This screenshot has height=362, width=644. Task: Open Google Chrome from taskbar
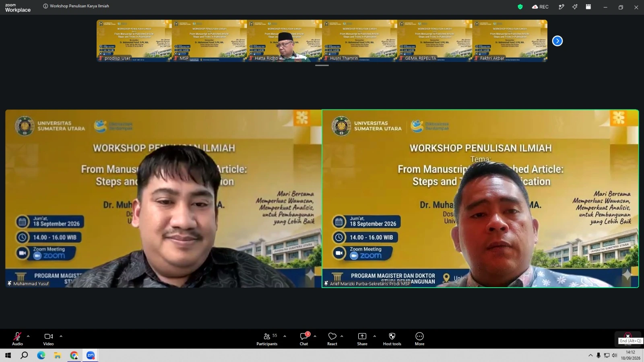[x=74, y=355]
